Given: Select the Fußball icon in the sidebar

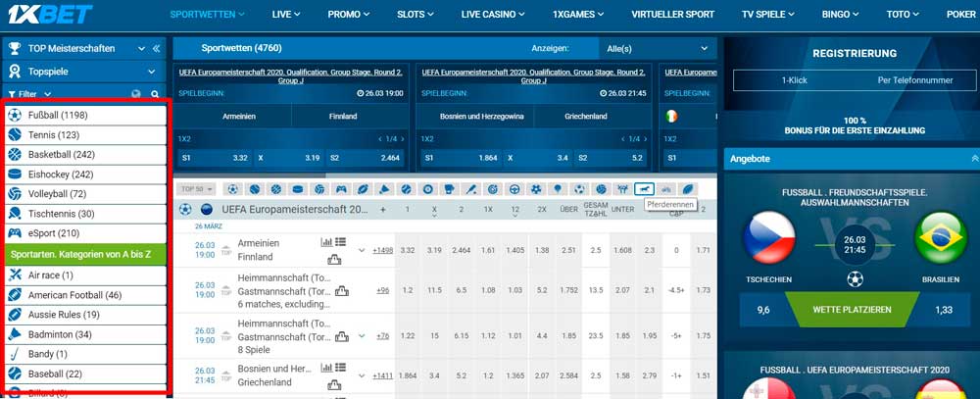Looking at the screenshot, I should [15, 115].
